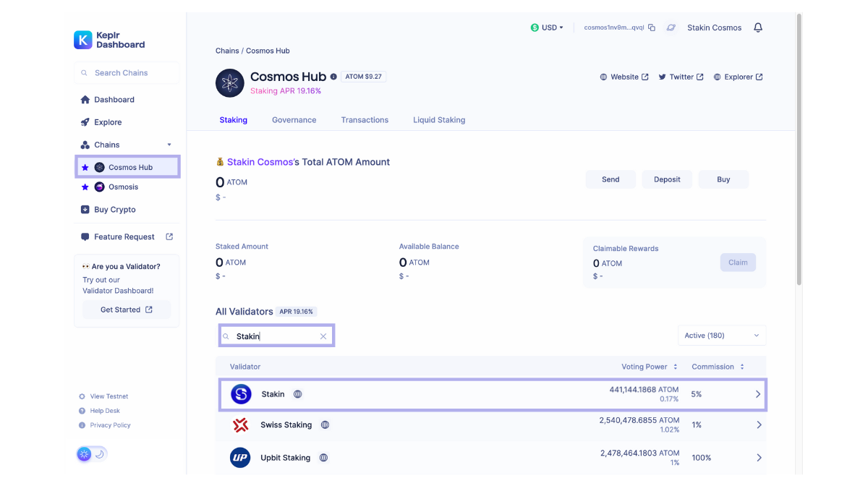Screen dimensions: 868x486
Task: Click Chains breadcrumb link
Action: point(227,51)
